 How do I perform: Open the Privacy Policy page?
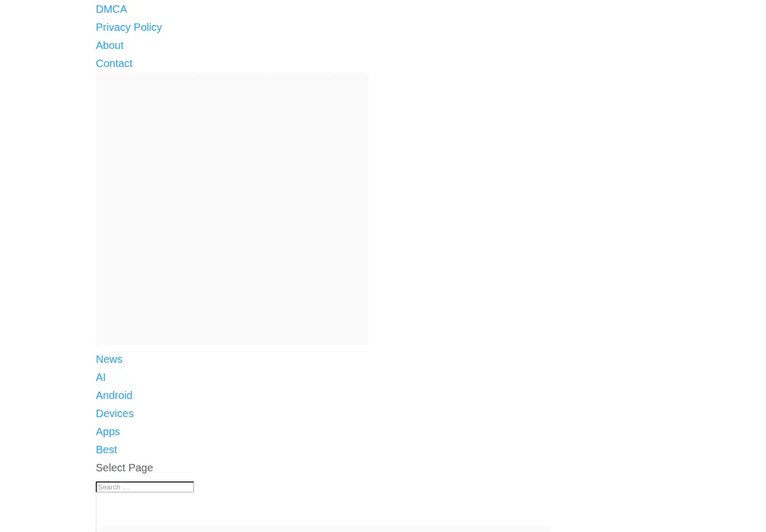point(129,27)
